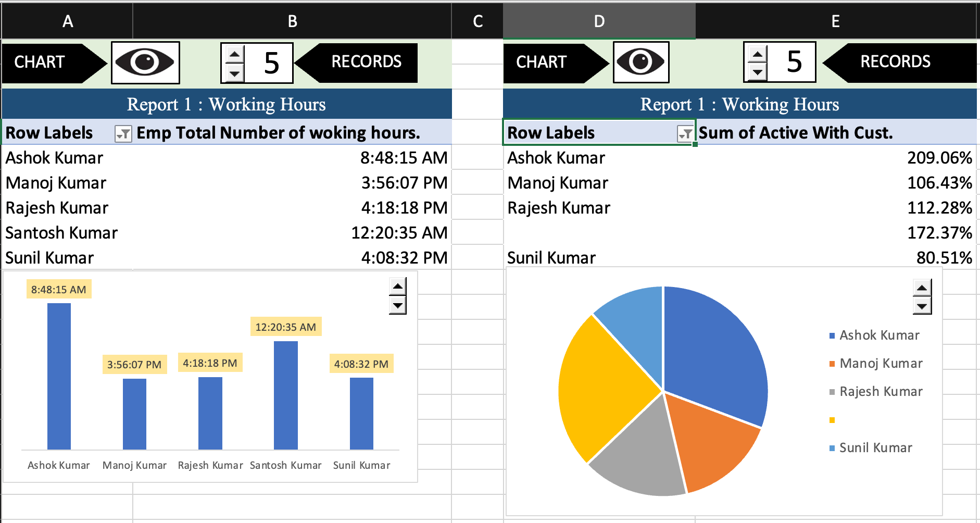This screenshot has width=980, height=523.
Task: Click the CHART banner on the right report
Action: [542, 62]
